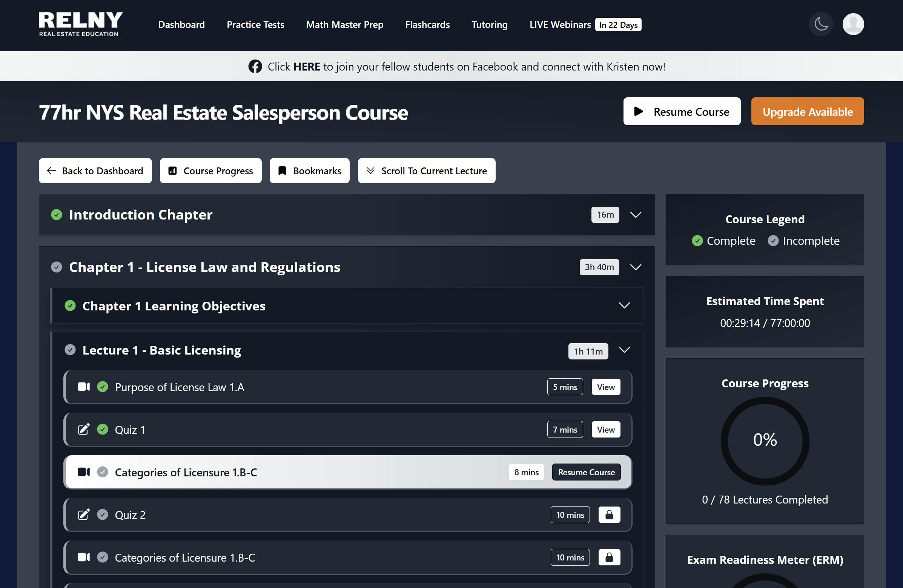
Task: Select the video icon beside Purpose of License Law
Action: 84,387
